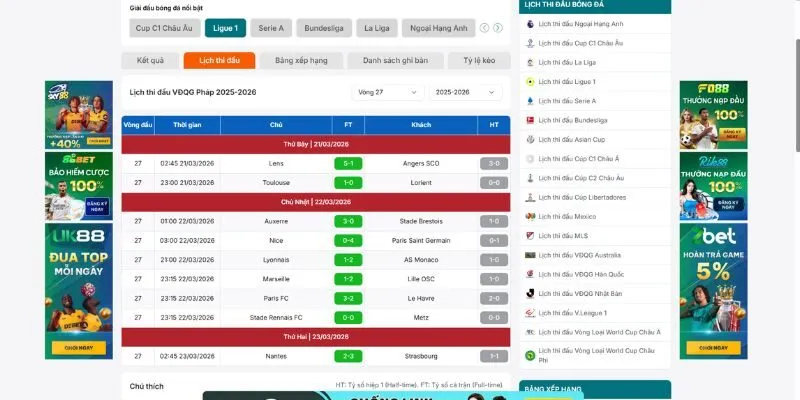Screen dimensions: 800x400
Task: Click the MLS shield icon in sidebar
Action: (529, 236)
